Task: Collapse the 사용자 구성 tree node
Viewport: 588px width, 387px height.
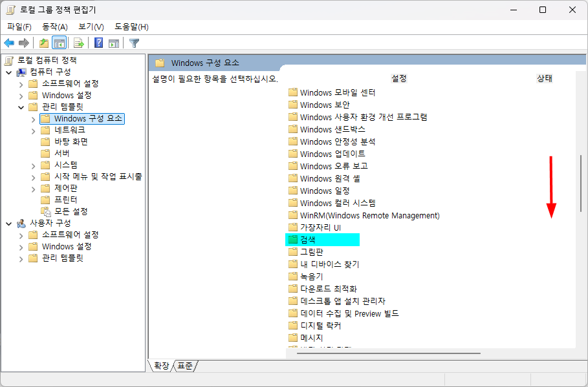Action: pyautogui.click(x=9, y=224)
